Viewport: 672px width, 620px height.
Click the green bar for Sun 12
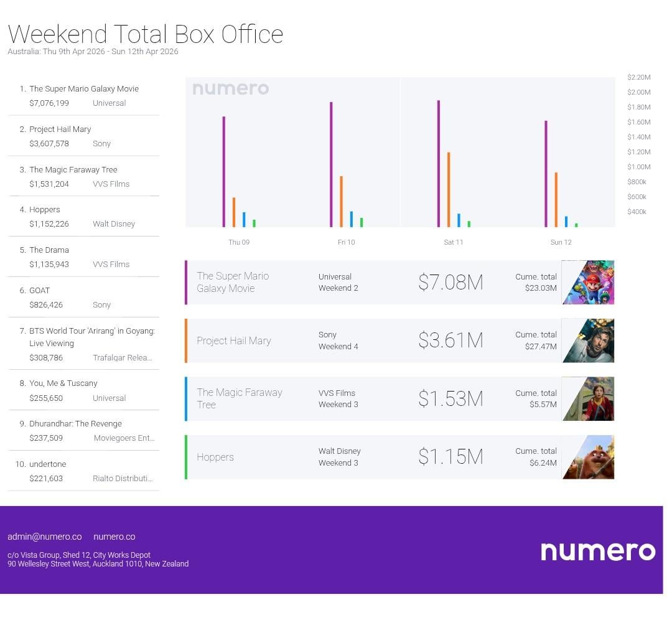[x=576, y=225]
